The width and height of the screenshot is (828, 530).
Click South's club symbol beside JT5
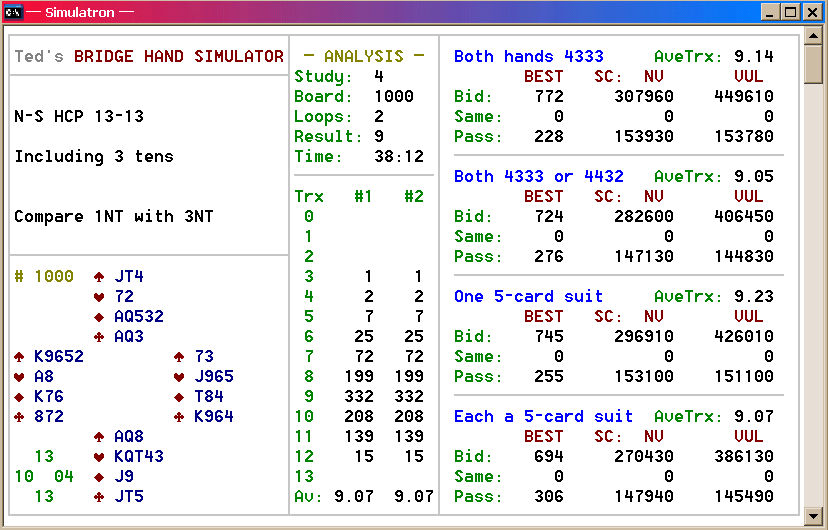[99, 497]
